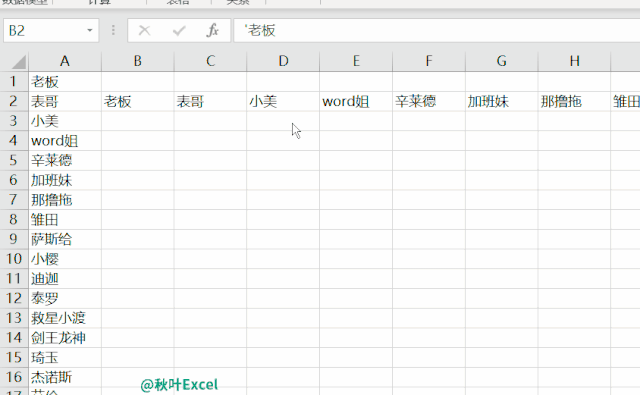Click cell A7 containing 那撸拖
Image resolution: width=640 pixels, height=395 pixels.
(65, 200)
